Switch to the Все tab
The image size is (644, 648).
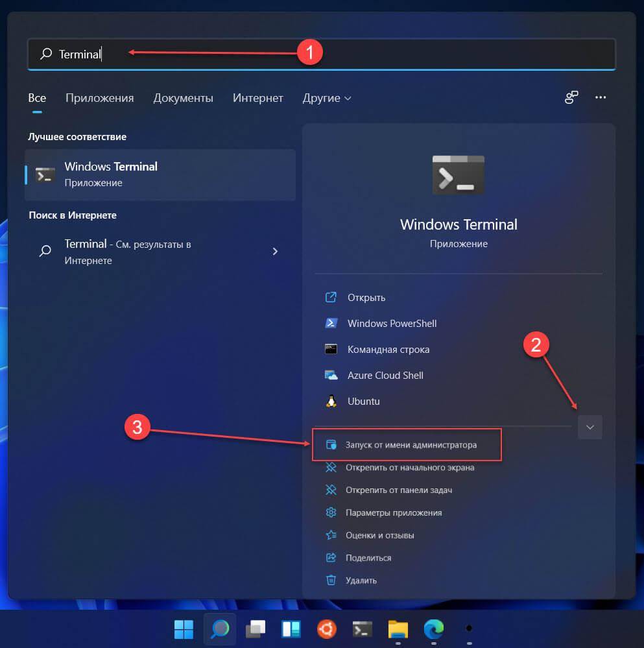point(37,98)
